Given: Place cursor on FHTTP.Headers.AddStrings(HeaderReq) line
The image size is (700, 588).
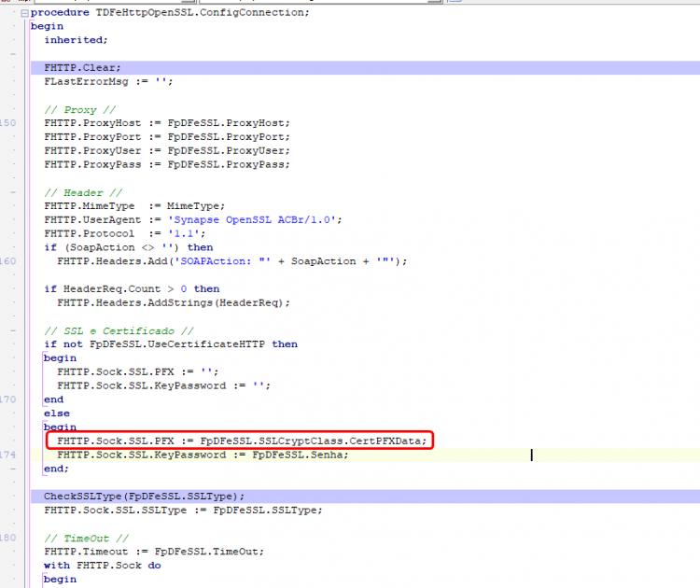Looking at the screenshot, I should tap(174, 302).
